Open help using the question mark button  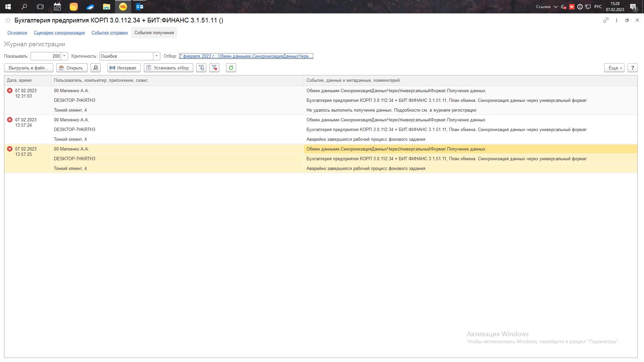point(632,68)
